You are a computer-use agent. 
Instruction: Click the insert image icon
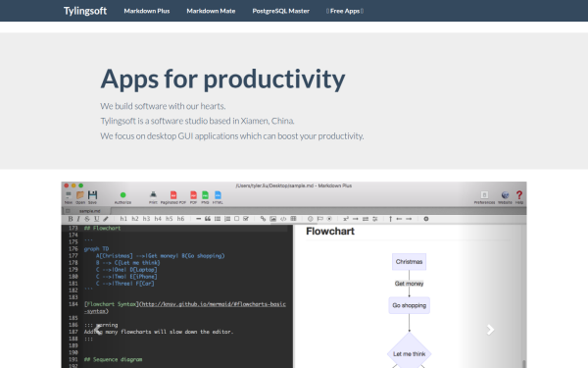[x=273, y=219]
